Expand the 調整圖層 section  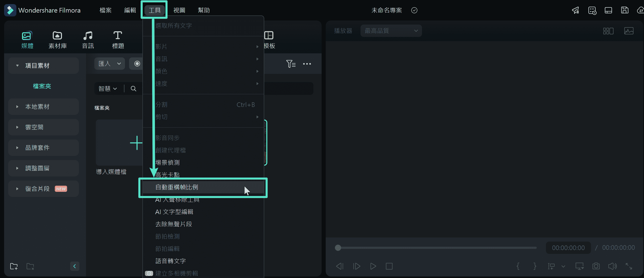44,168
